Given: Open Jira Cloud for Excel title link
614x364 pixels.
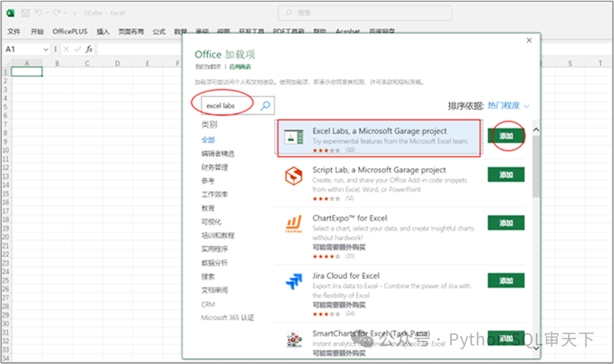Looking at the screenshot, I should pyautogui.click(x=346, y=275).
